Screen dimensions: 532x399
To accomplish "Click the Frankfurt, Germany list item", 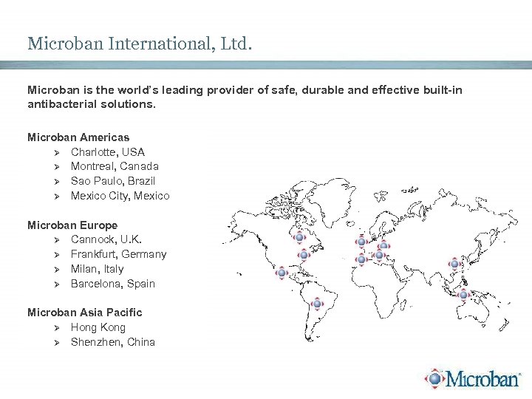I will (x=119, y=254).
